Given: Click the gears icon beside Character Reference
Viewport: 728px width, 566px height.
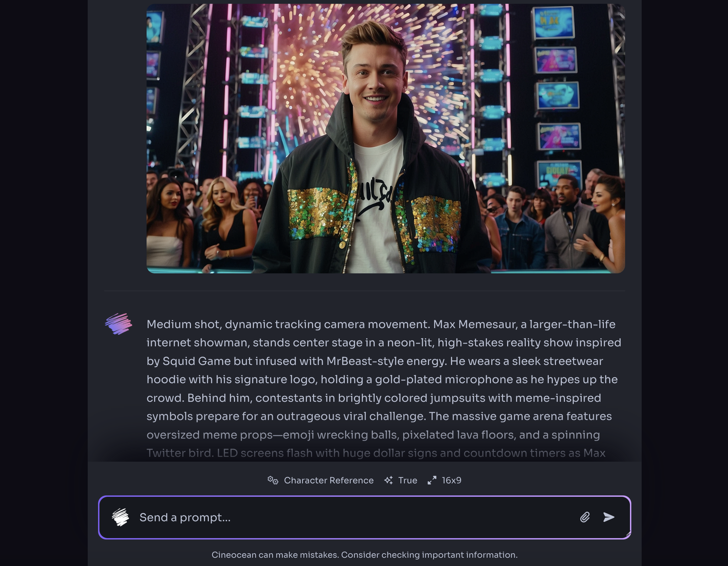Looking at the screenshot, I should 273,480.
